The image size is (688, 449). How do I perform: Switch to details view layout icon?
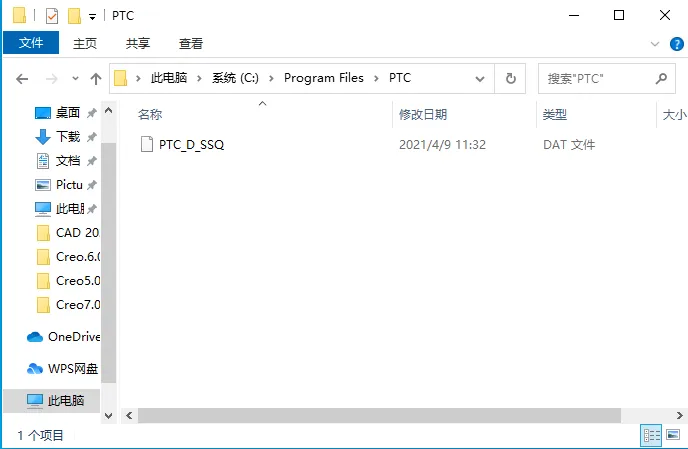point(651,435)
